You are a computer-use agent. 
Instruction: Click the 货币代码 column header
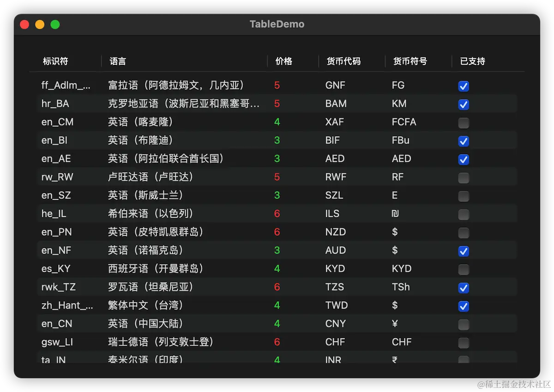pyautogui.click(x=343, y=61)
